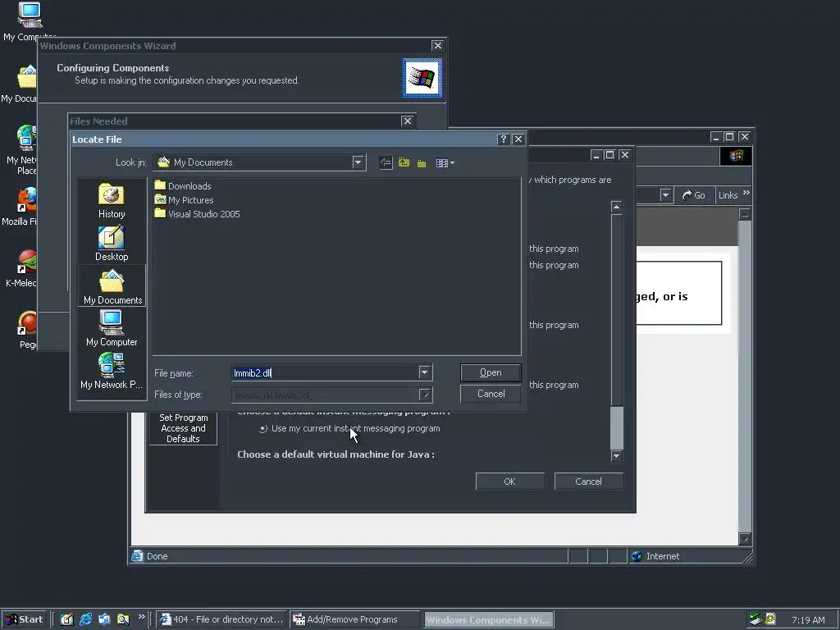
Task: Open the Pegasus desktop shortcut
Action: click(27, 330)
